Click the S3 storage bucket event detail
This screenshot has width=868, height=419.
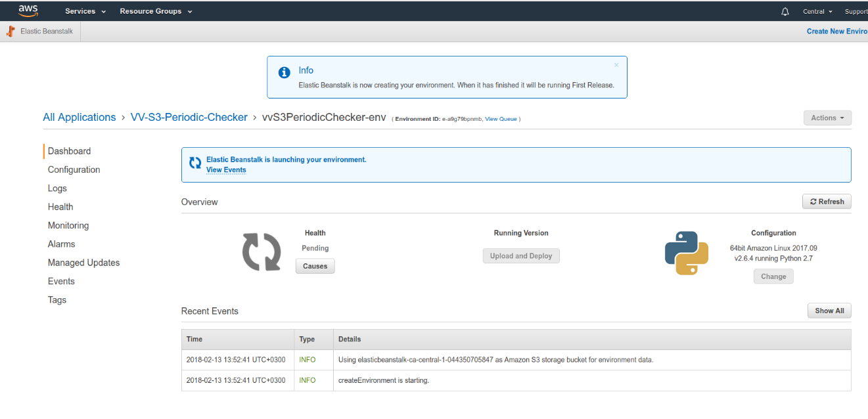[495, 360]
